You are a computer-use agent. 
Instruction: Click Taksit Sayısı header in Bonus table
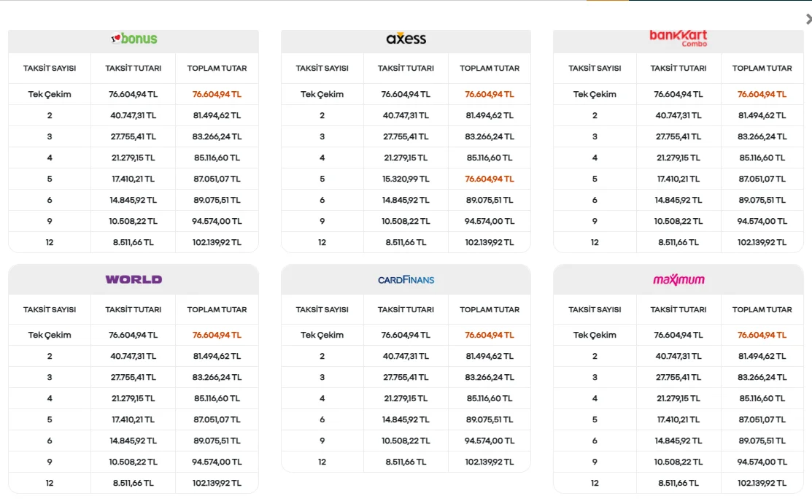(x=50, y=68)
